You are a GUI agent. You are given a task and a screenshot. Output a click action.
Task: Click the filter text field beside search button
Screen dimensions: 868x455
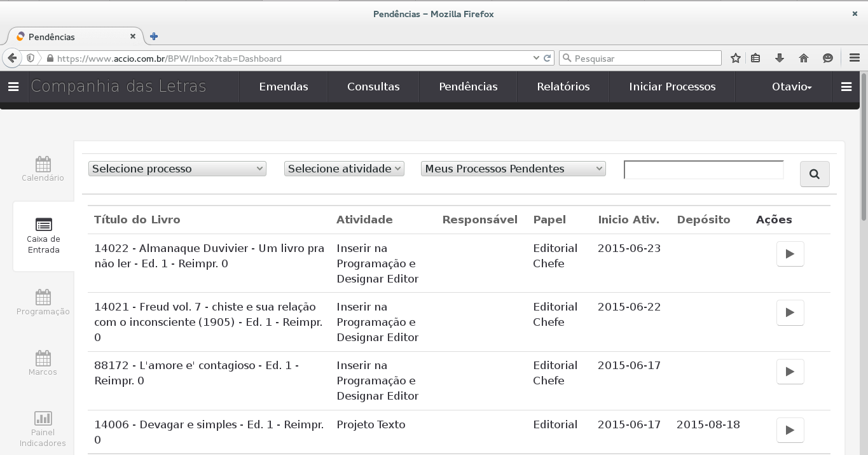point(703,170)
